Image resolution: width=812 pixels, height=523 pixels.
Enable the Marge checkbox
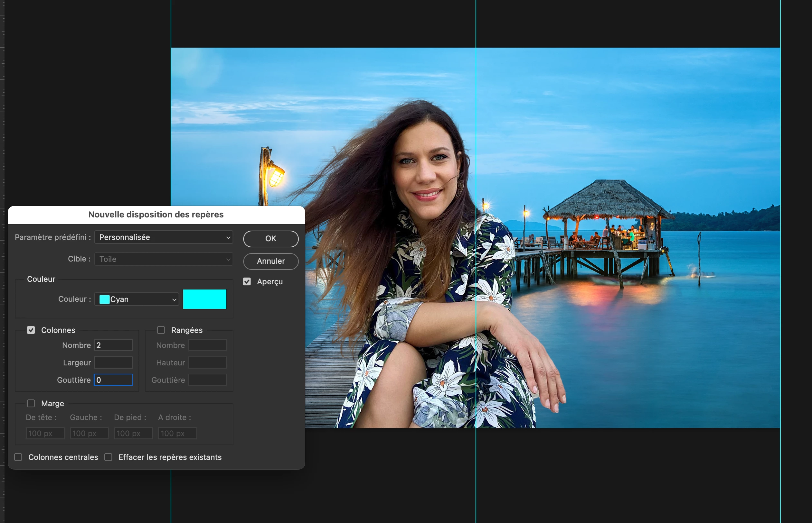coord(31,403)
